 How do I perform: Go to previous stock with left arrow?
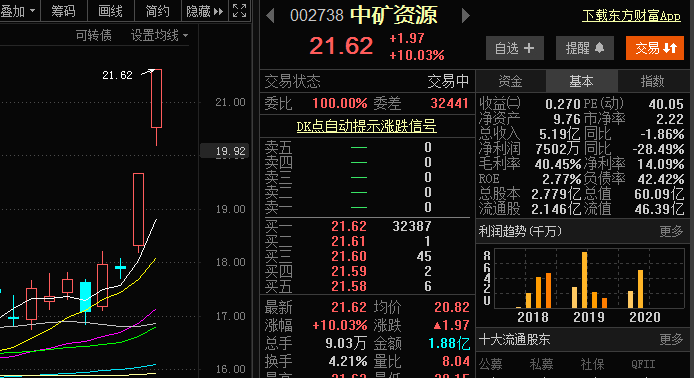[x=270, y=16]
